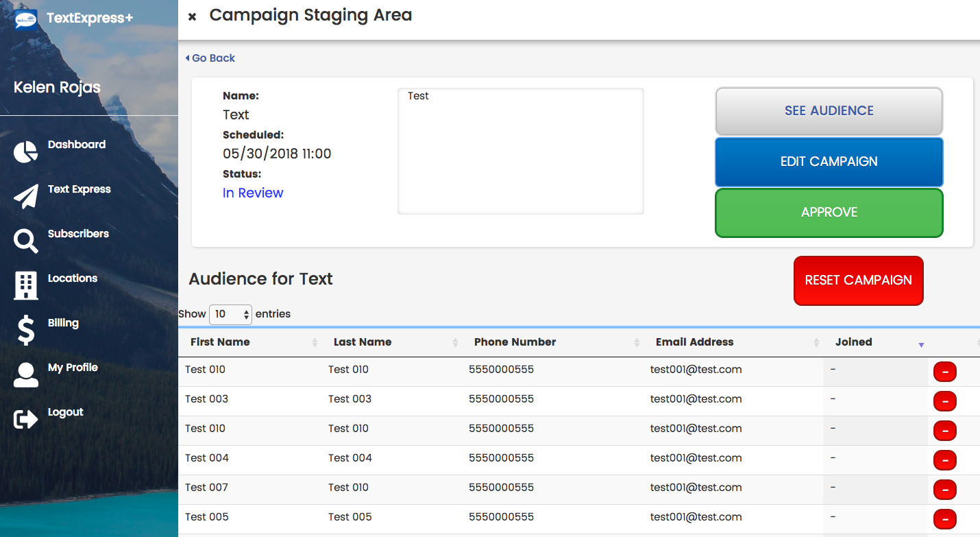
Task: Click the EDIT CAMPAIGN button
Action: pos(829,162)
